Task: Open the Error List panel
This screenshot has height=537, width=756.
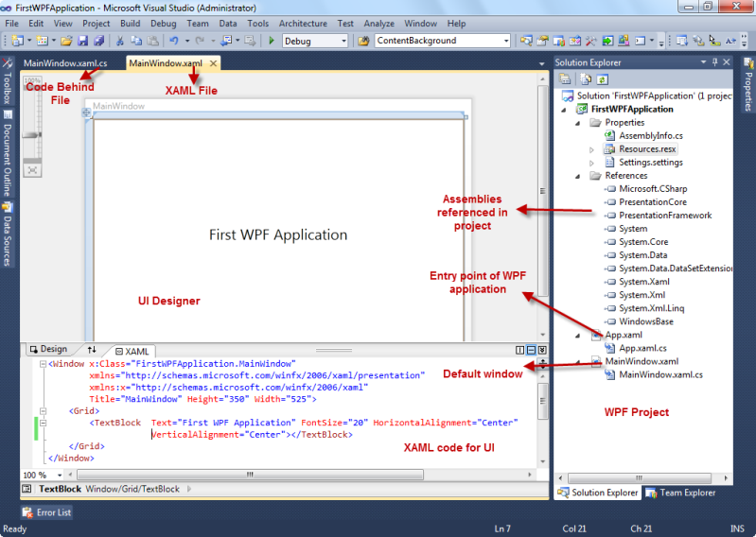Action: pos(46,512)
